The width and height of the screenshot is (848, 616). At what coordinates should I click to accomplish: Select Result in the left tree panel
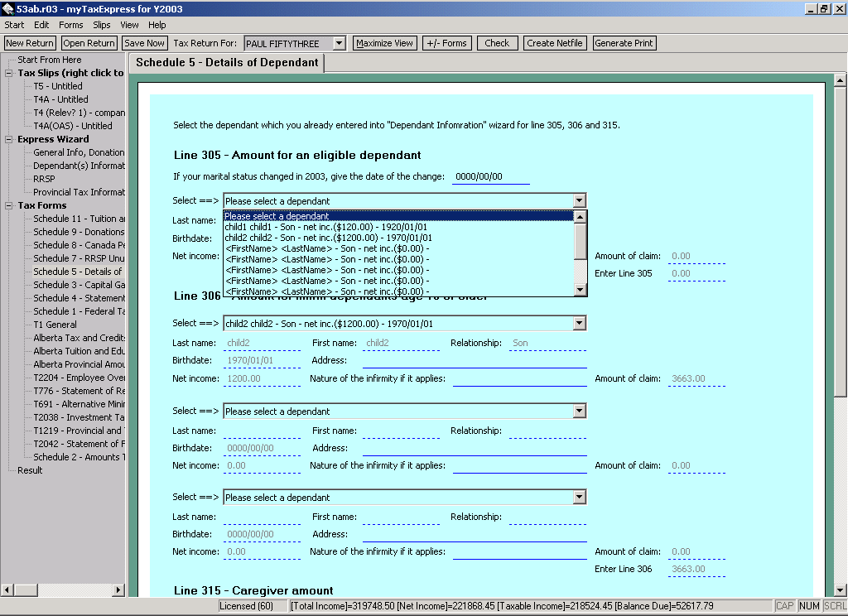coord(30,470)
